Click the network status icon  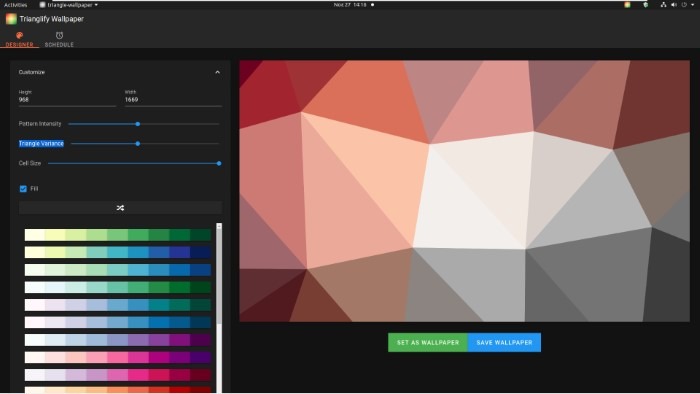coord(663,4)
